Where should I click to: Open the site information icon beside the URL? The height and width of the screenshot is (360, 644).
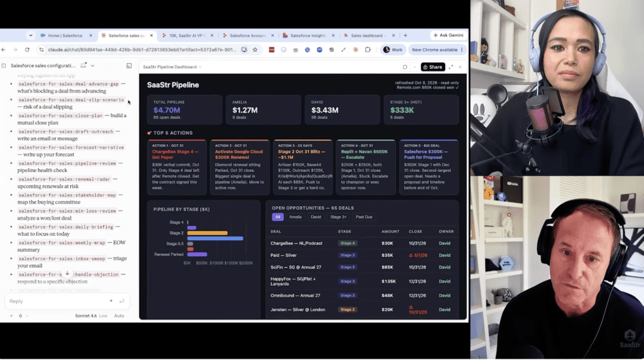[x=41, y=50]
